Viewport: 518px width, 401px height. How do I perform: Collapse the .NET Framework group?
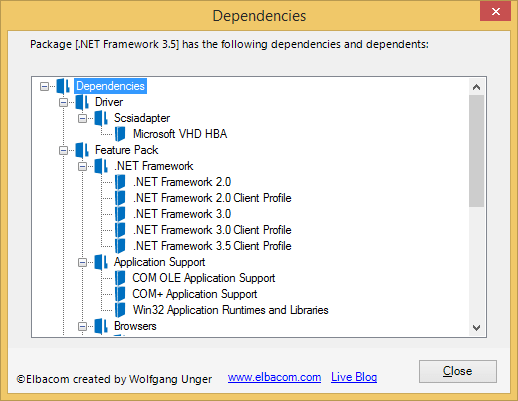[82, 166]
